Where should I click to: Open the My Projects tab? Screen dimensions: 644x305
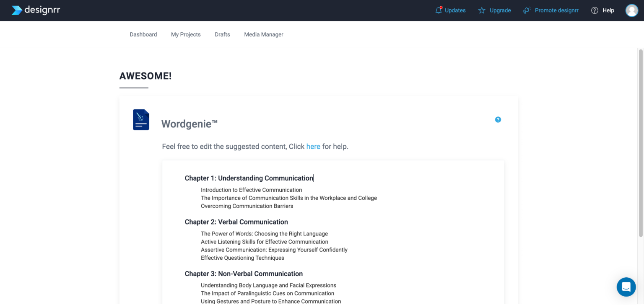186,34
